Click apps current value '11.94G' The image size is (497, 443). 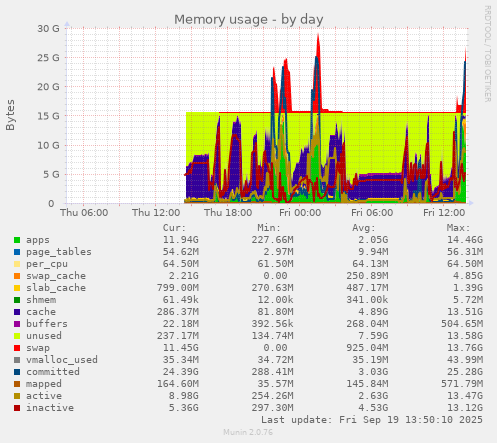pos(180,240)
